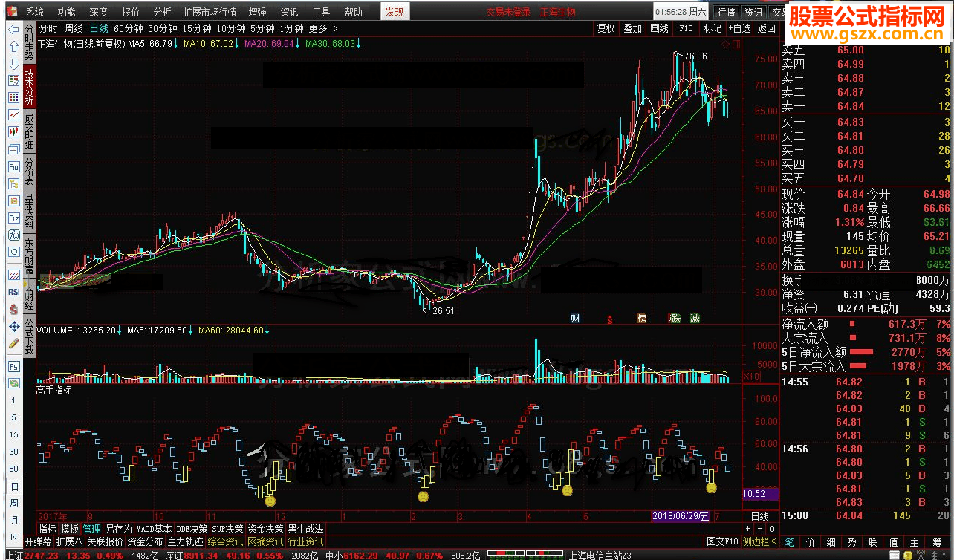Click the RSI indicator icon
The width and height of the screenshot is (954, 560).
tap(13, 292)
